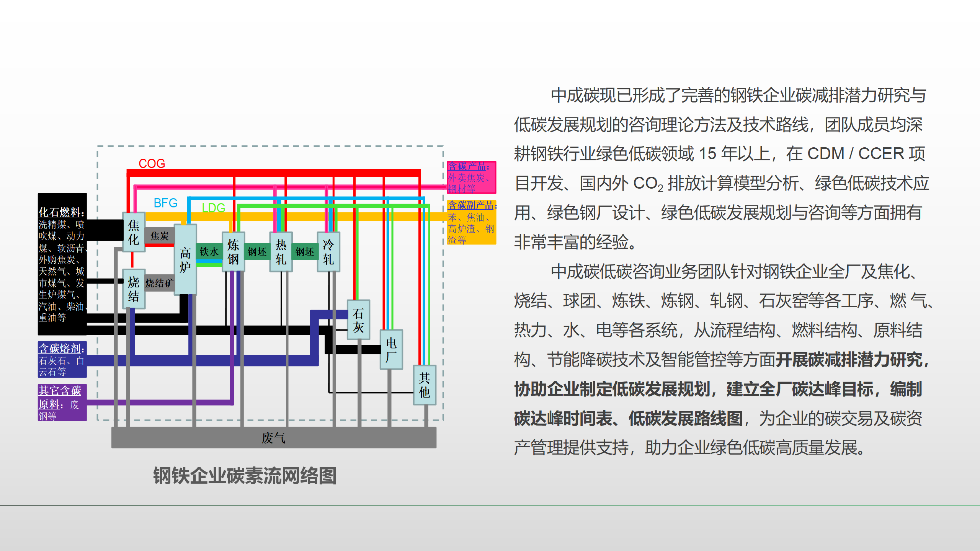Image resolution: width=980 pixels, height=551 pixels.
Task: Select the 高炉 process box
Action: (185, 259)
